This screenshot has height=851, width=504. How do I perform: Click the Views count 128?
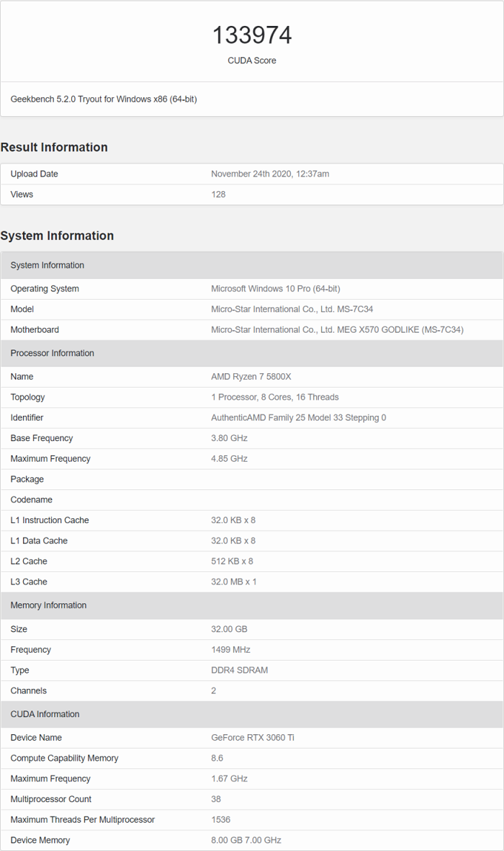218,195
